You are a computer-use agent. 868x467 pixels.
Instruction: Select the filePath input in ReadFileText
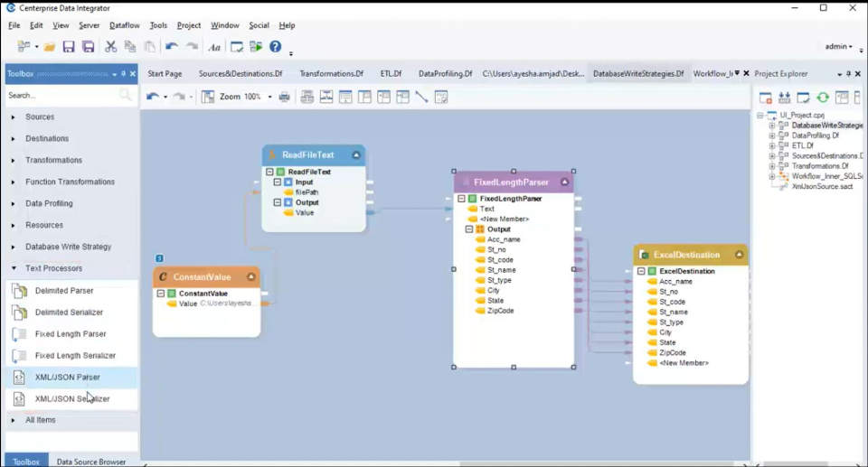click(307, 192)
